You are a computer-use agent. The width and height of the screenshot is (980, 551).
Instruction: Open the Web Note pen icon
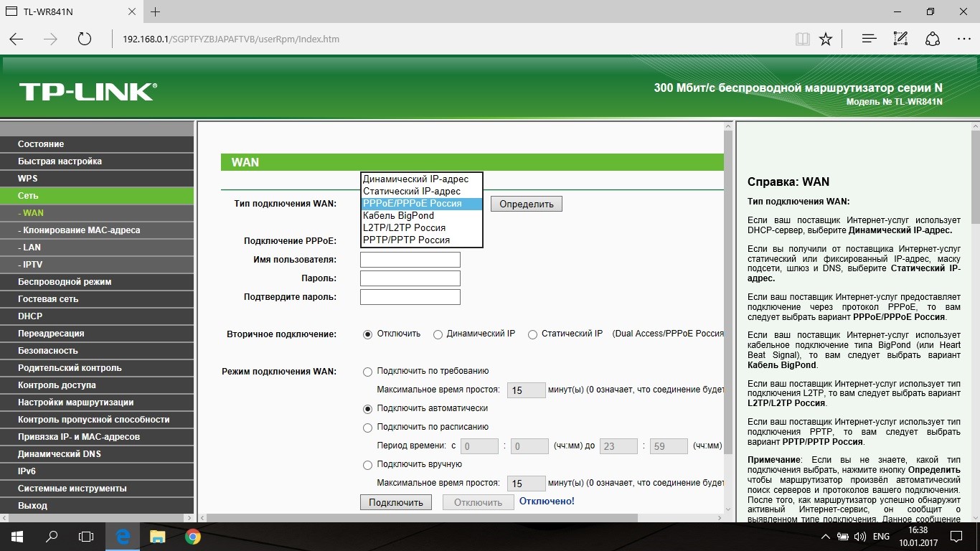coord(900,39)
